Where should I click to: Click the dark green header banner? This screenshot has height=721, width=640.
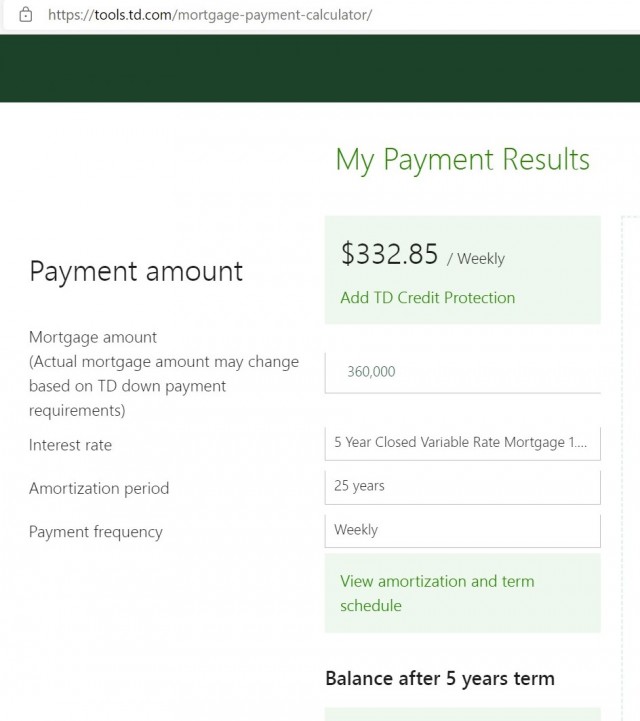tap(320, 68)
